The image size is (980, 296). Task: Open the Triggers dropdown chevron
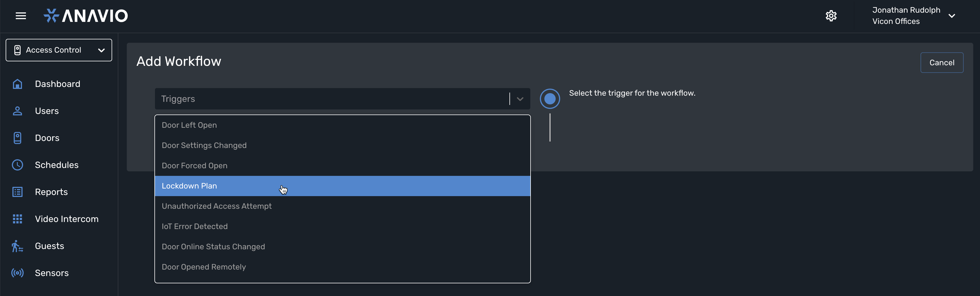519,98
